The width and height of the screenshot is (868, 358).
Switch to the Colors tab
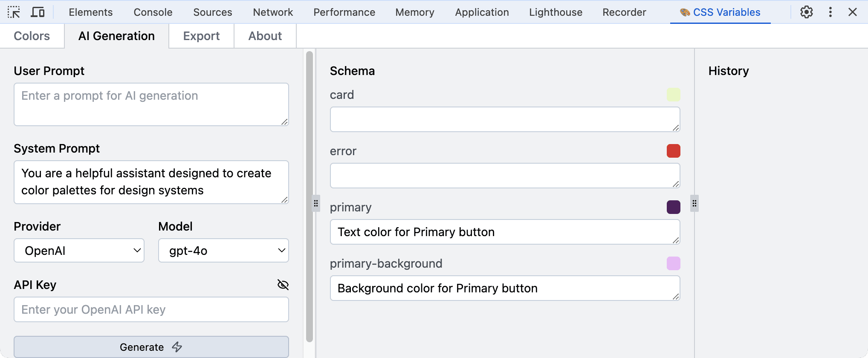32,36
